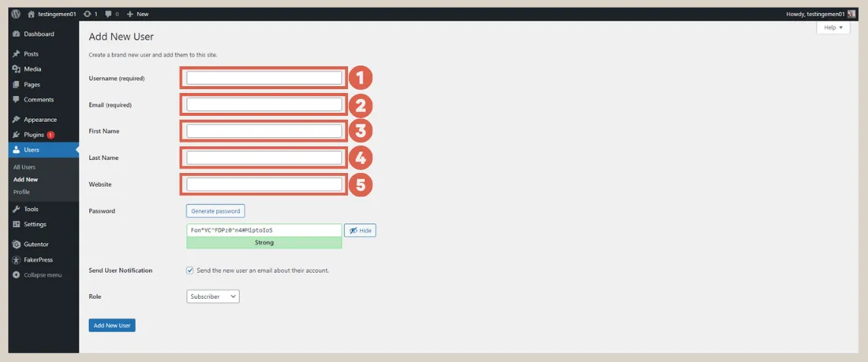Open the comments bubble icon in admin bar
This screenshot has width=868, height=362.
point(108,14)
